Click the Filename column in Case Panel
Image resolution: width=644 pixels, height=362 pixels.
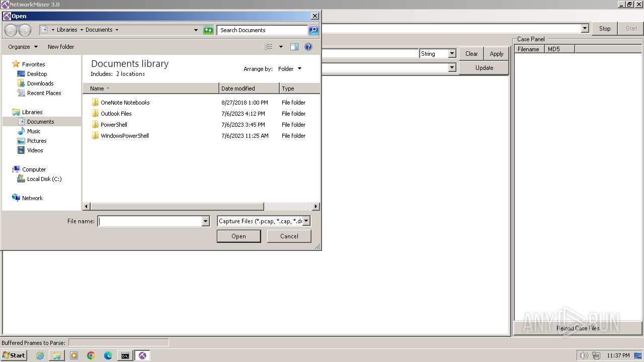[x=529, y=49]
